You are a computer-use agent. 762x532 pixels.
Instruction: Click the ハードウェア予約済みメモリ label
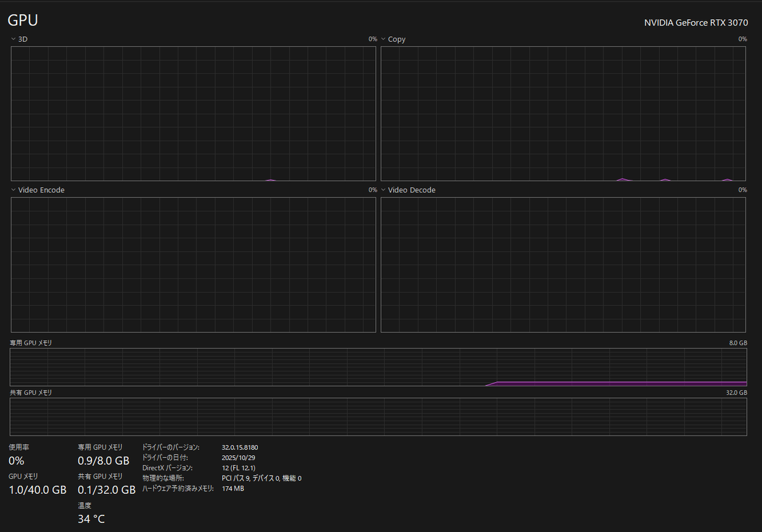177,488
